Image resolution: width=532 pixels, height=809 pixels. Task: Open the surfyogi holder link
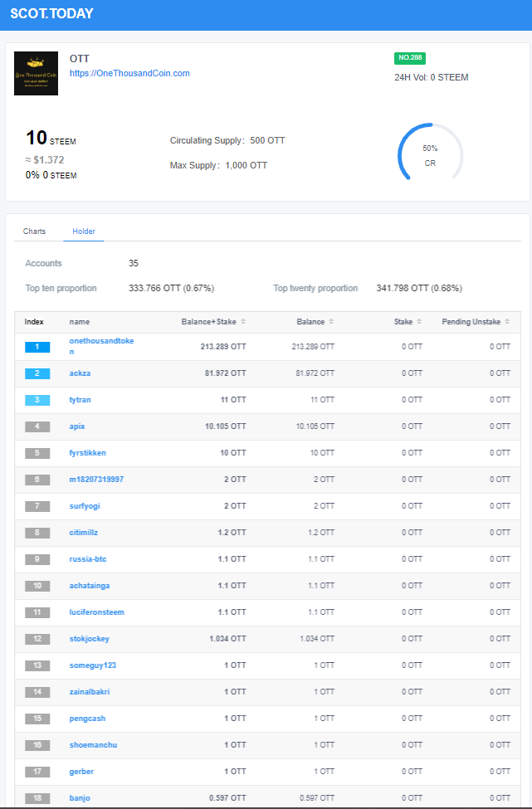[x=85, y=506]
